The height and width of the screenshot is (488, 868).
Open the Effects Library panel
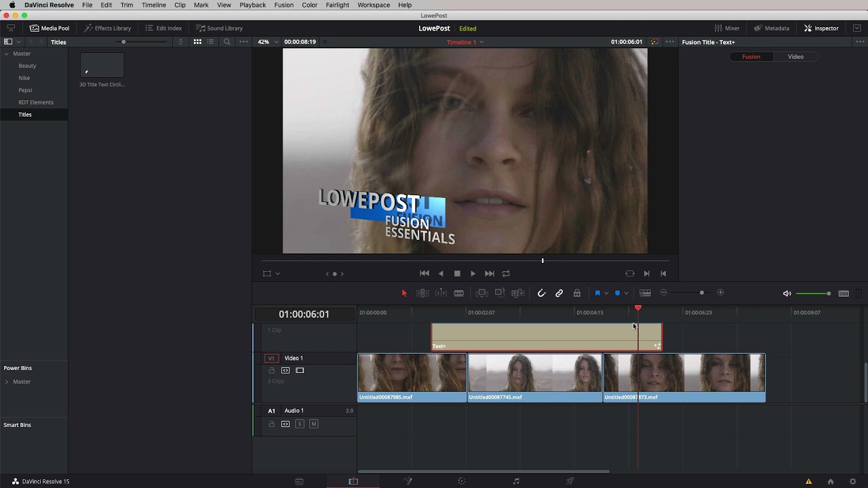click(x=107, y=28)
